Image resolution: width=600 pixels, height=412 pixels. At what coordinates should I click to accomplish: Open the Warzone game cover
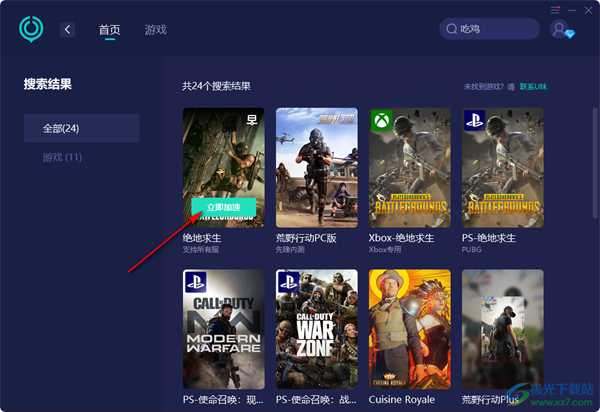(317, 329)
